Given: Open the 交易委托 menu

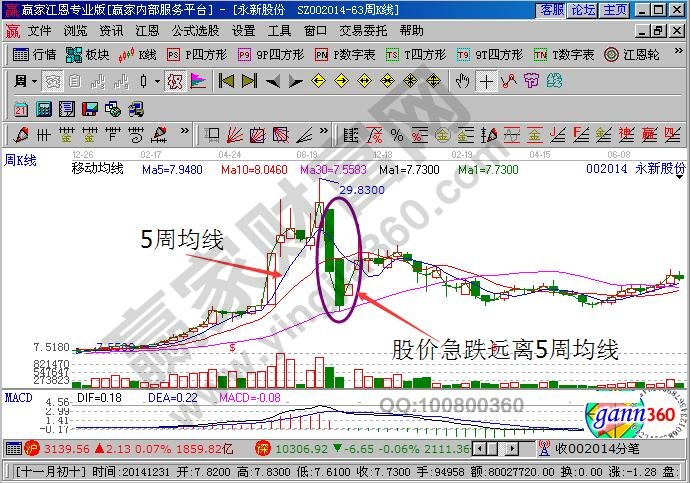Looking at the screenshot, I should [363, 30].
